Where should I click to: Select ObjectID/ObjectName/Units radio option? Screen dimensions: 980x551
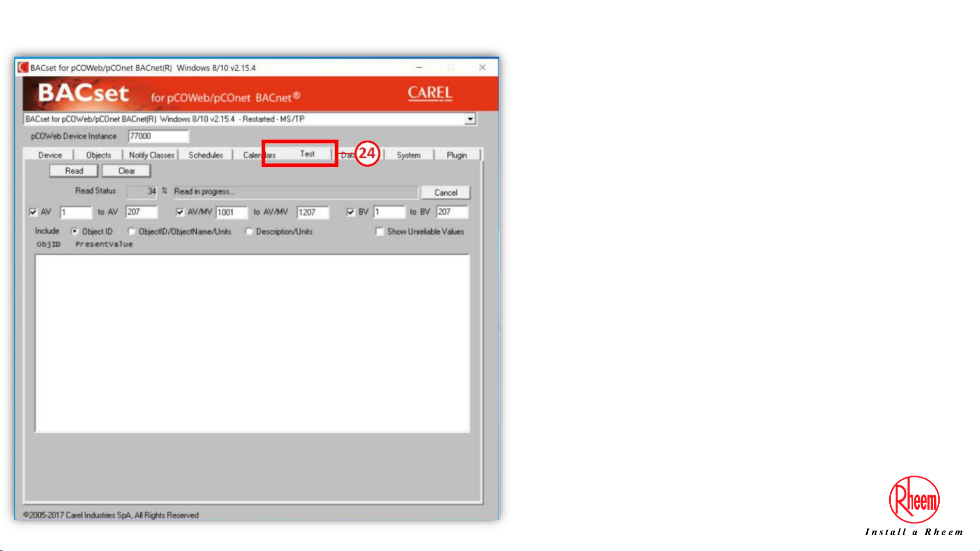pyautogui.click(x=131, y=231)
